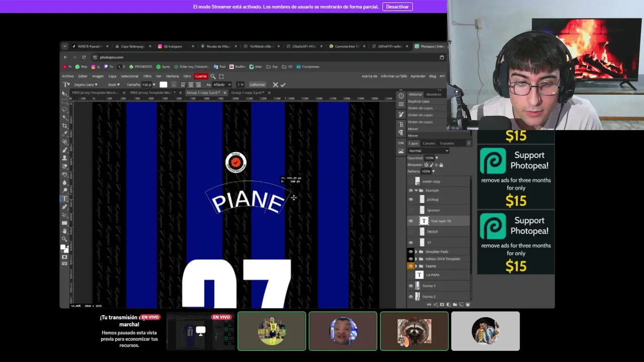Select the Move tool in Photopea toolbar

pos(65,94)
